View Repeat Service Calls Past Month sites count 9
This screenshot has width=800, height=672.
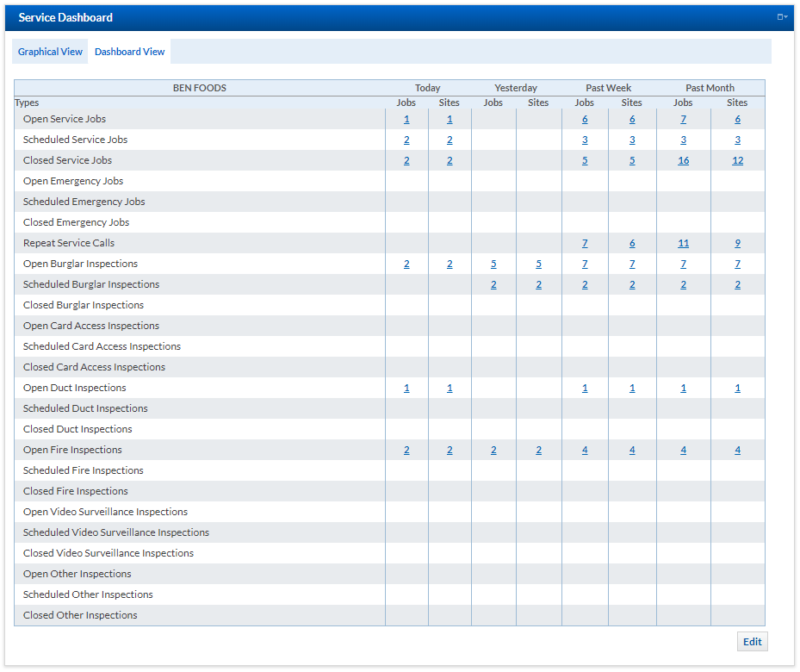coord(737,243)
